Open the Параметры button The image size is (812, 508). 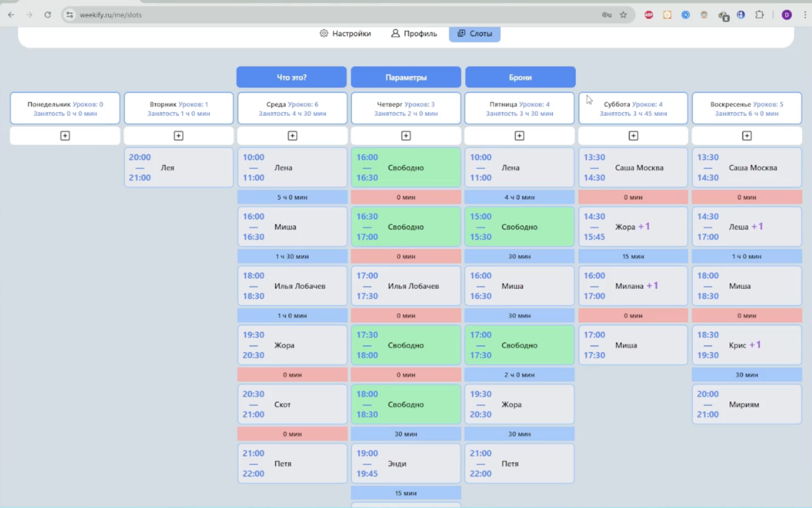(x=406, y=77)
